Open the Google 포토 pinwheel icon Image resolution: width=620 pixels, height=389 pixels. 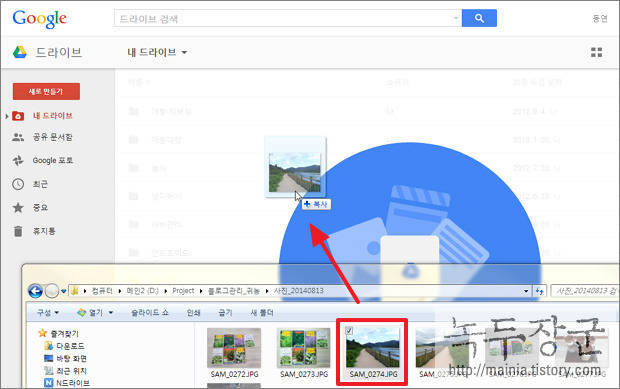pyautogui.click(x=18, y=161)
